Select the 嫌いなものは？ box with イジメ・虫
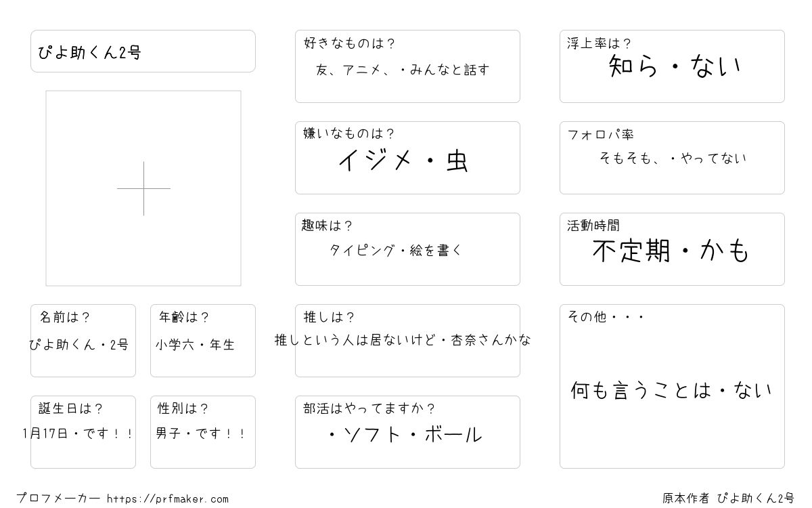The height and width of the screenshot is (508, 812). tap(407, 158)
